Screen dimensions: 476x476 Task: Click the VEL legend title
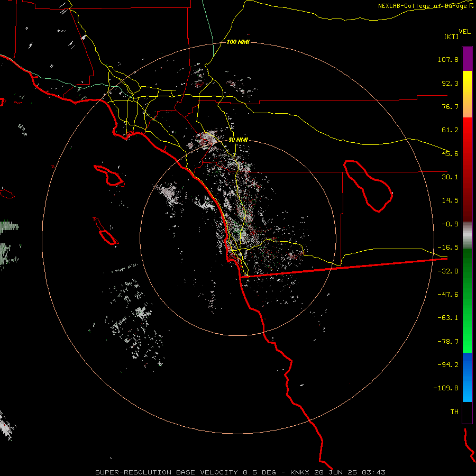[464, 32]
